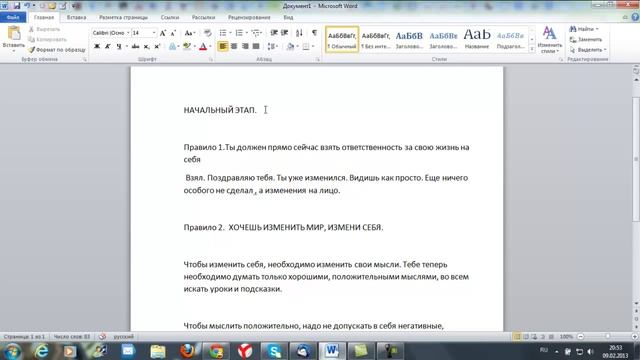The width and height of the screenshot is (640, 360).
Task: Click the Sort A-Z icon
Action: click(299, 33)
